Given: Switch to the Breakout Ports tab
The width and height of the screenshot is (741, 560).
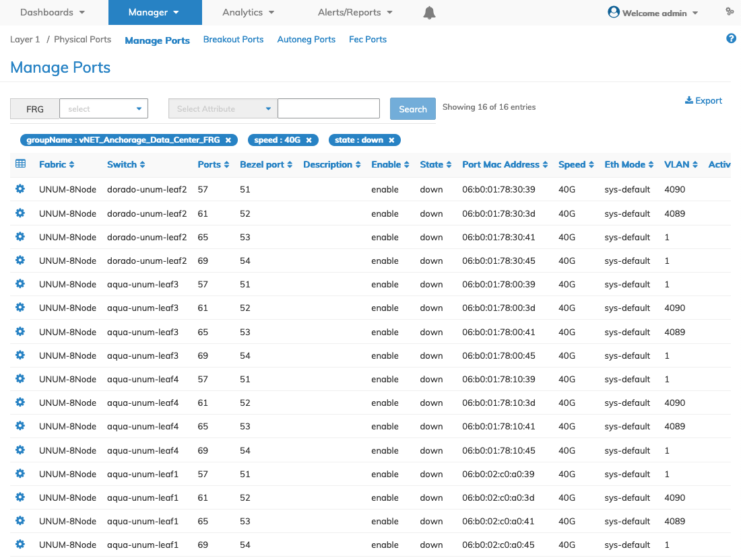Looking at the screenshot, I should 234,39.
